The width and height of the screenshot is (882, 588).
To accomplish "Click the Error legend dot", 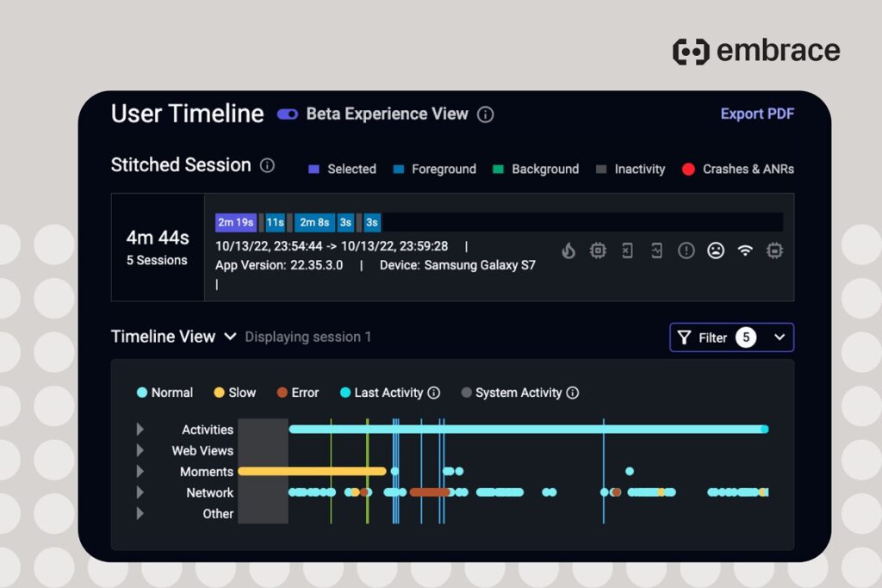I will coord(282,393).
